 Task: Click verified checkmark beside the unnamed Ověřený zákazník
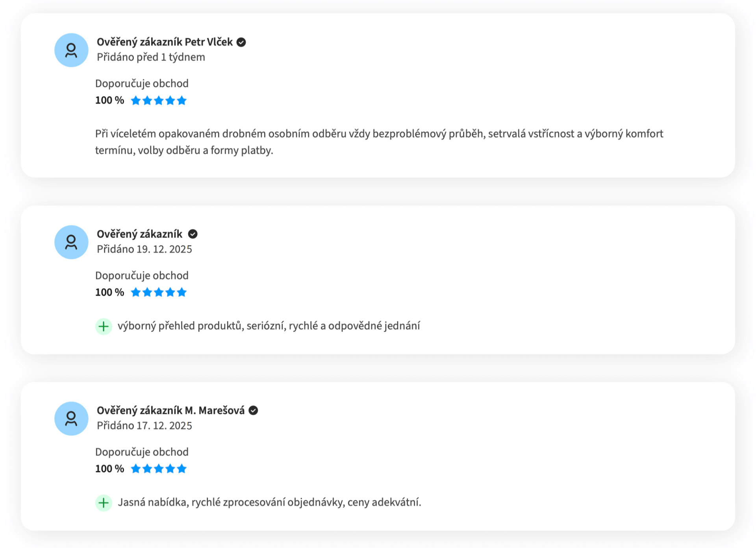(x=193, y=234)
